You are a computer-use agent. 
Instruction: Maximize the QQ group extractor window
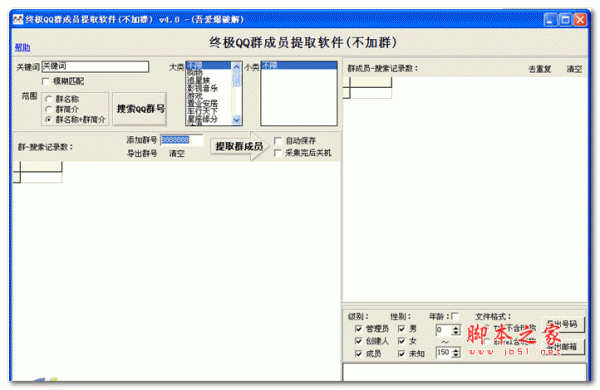[x=565, y=20]
